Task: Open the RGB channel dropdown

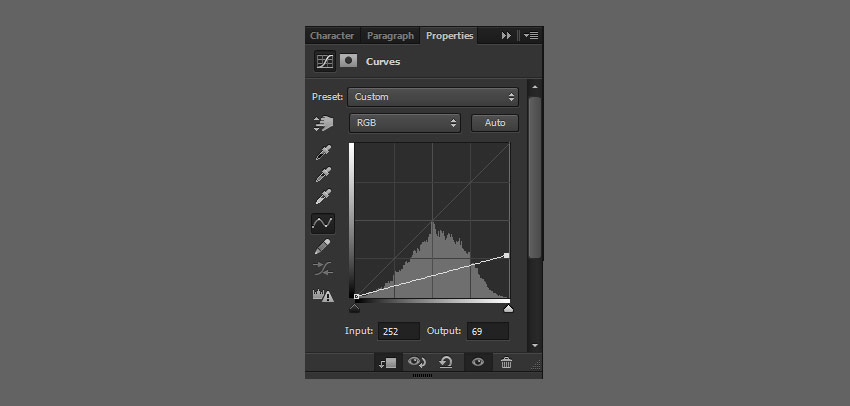Action: click(x=404, y=123)
